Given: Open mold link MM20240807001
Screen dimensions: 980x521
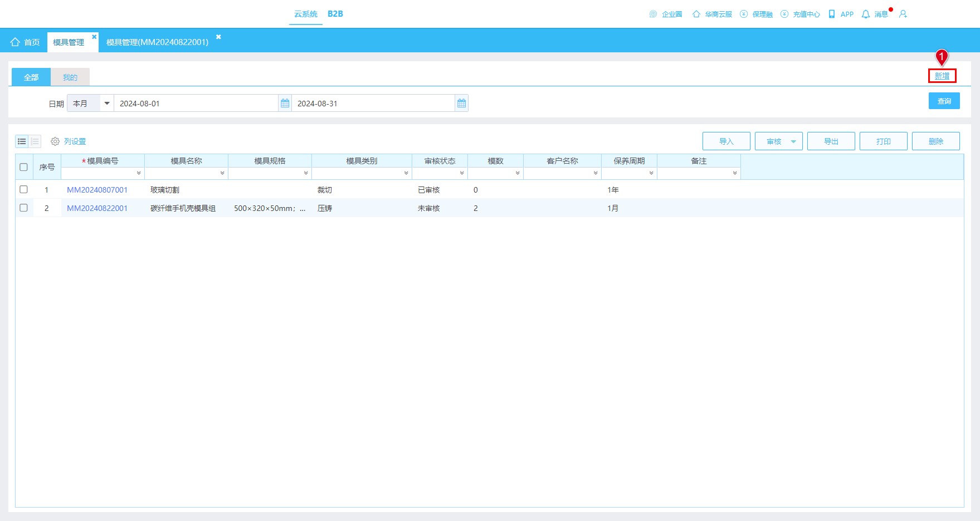Looking at the screenshot, I should click(97, 190).
